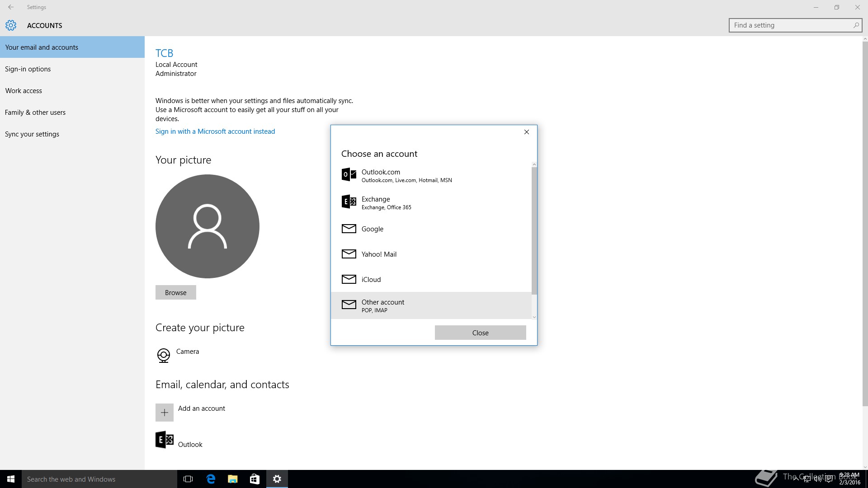Click Sign in with a Microsoft account instead
The width and height of the screenshot is (868, 488).
coord(215,131)
